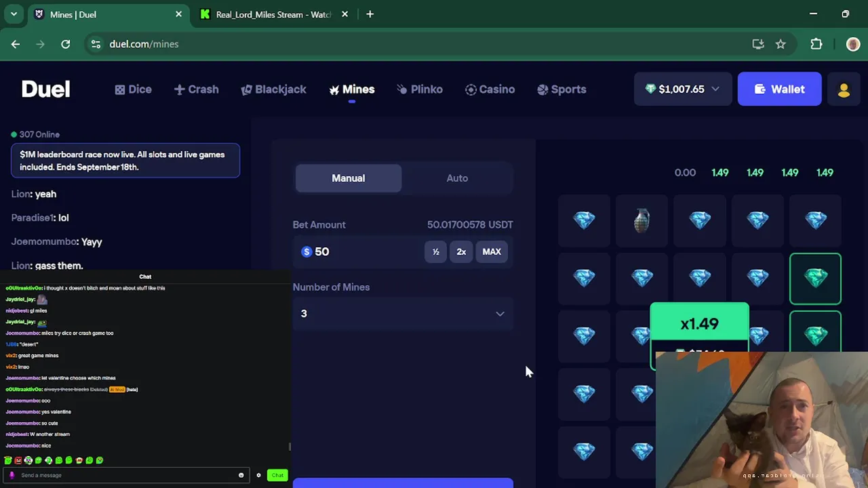This screenshot has width=868, height=488.
Task: Open the Casino section
Action: click(x=490, y=89)
